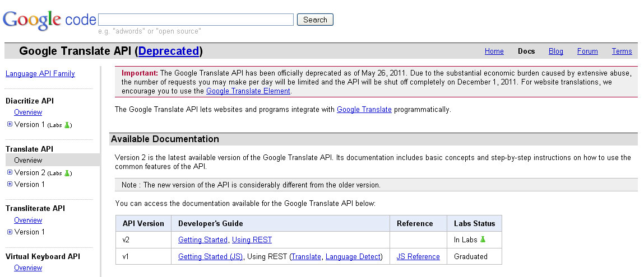644x277 pixels.
Task: Click the green flask icon in Labs Status column
Action: [483, 240]
